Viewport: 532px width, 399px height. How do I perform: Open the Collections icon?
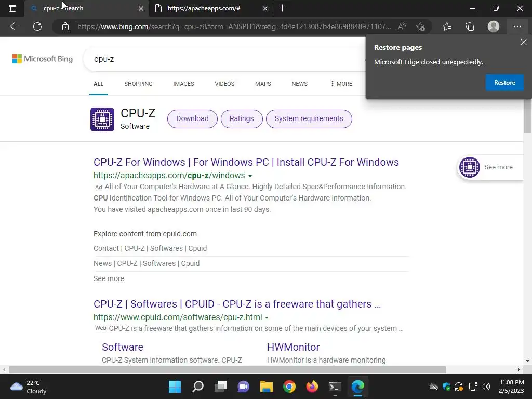[470, 26]
